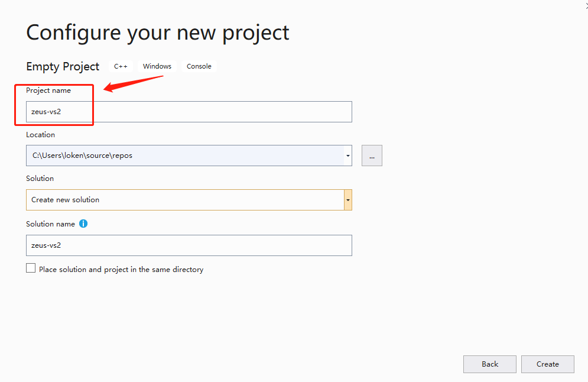Click the Location path text box

(x=184, y=156)
